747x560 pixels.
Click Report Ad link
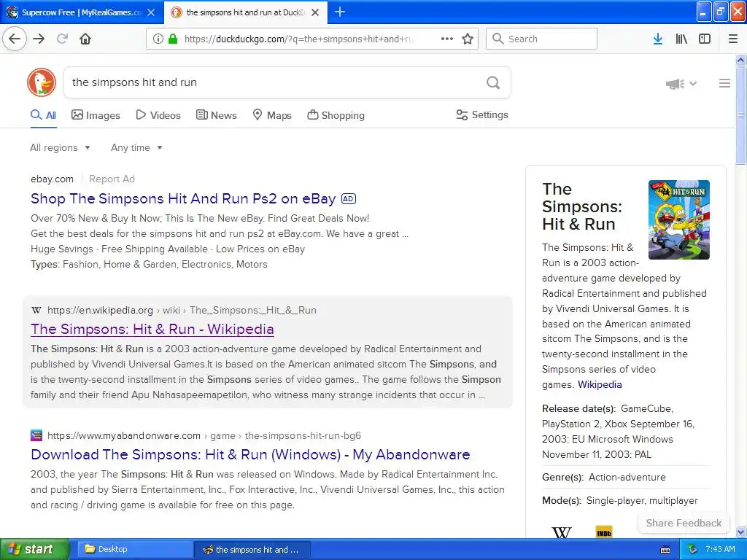click(112, 179)
